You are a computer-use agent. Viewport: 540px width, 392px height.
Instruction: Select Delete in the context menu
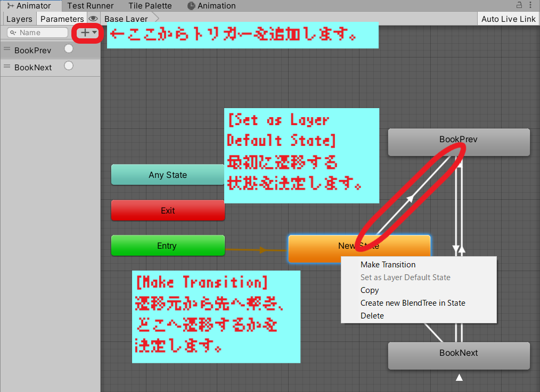[x=372, y=315]
